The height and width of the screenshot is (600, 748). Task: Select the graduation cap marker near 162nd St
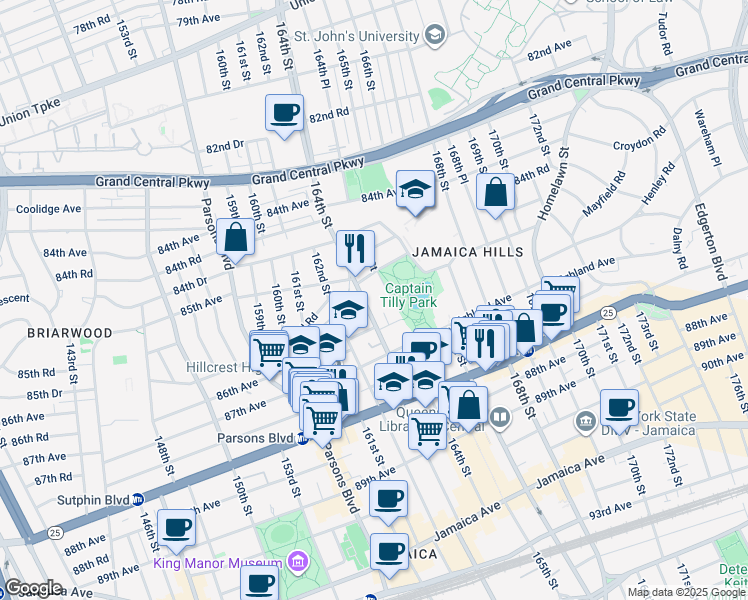pyautogui.click(x=348, y=310)
